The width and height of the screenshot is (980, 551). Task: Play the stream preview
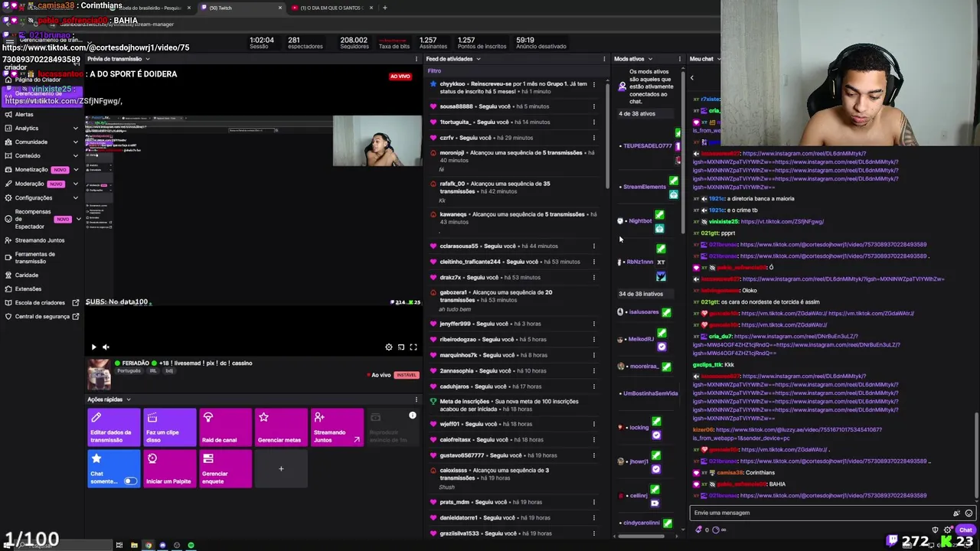93,347
